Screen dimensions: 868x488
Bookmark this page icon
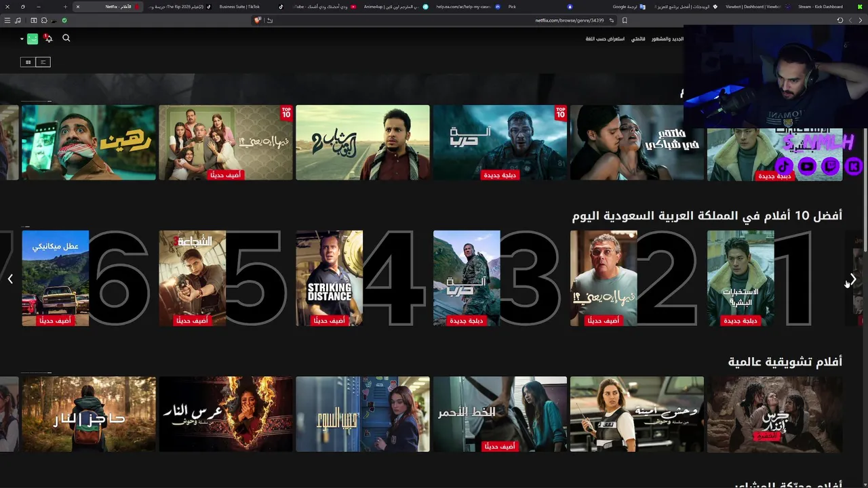(625, 20)
